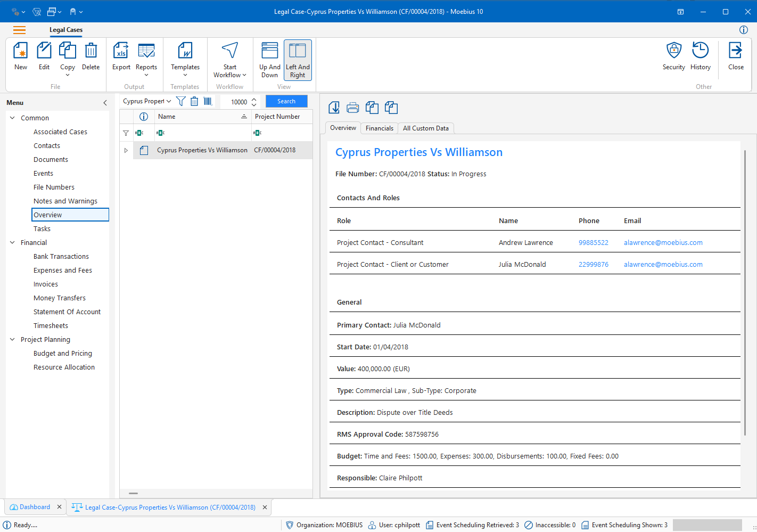Collapse the Menu panel with the chevron
Screen dimensions: 757x532
pos(104,103)
